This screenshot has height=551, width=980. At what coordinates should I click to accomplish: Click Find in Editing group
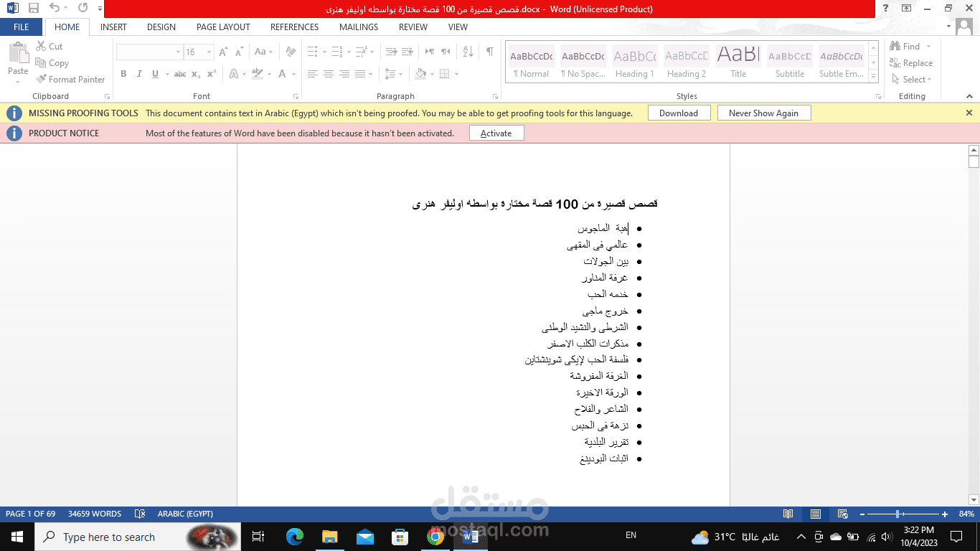[905, 46]
